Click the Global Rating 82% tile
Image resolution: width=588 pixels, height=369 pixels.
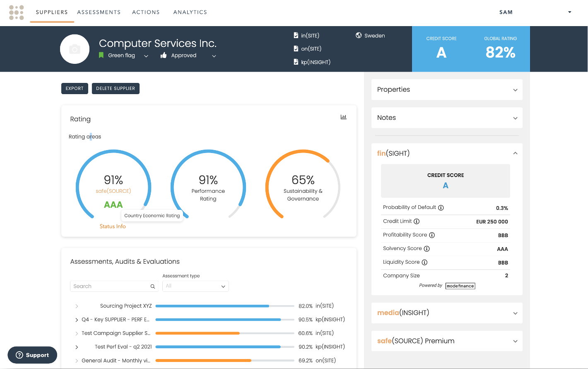(x=501, y=49)
